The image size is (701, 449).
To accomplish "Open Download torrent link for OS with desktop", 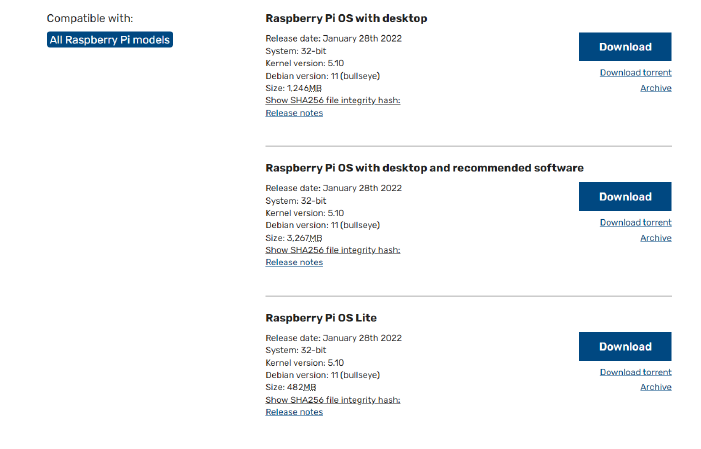I will click(635, 73).
